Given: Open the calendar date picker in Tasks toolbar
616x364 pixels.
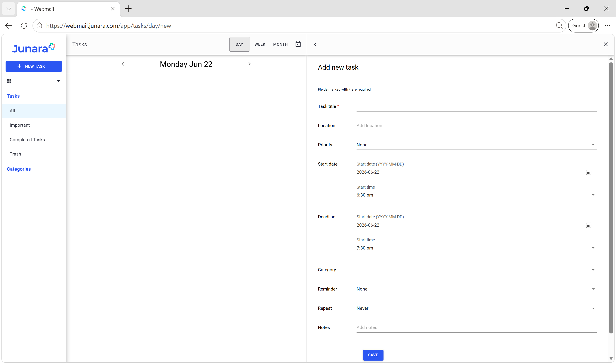Looking at the screenshot, I should coord(298,44).
